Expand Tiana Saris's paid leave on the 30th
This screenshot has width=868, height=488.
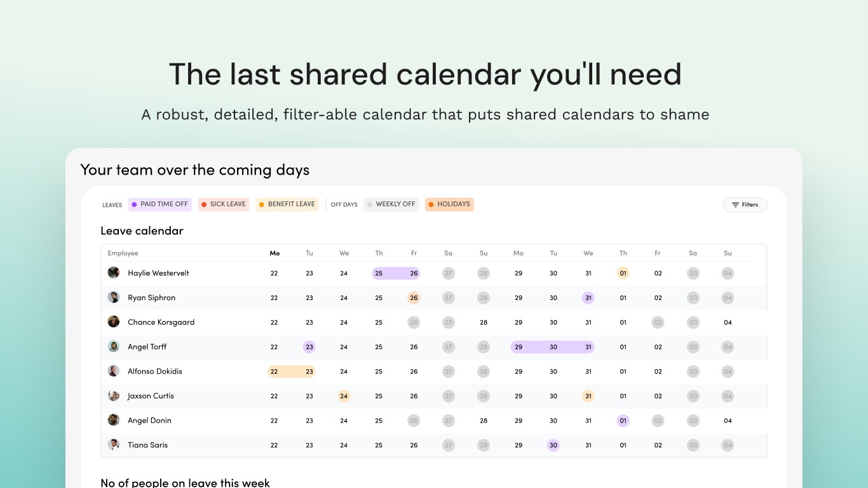tap(553, 445)
